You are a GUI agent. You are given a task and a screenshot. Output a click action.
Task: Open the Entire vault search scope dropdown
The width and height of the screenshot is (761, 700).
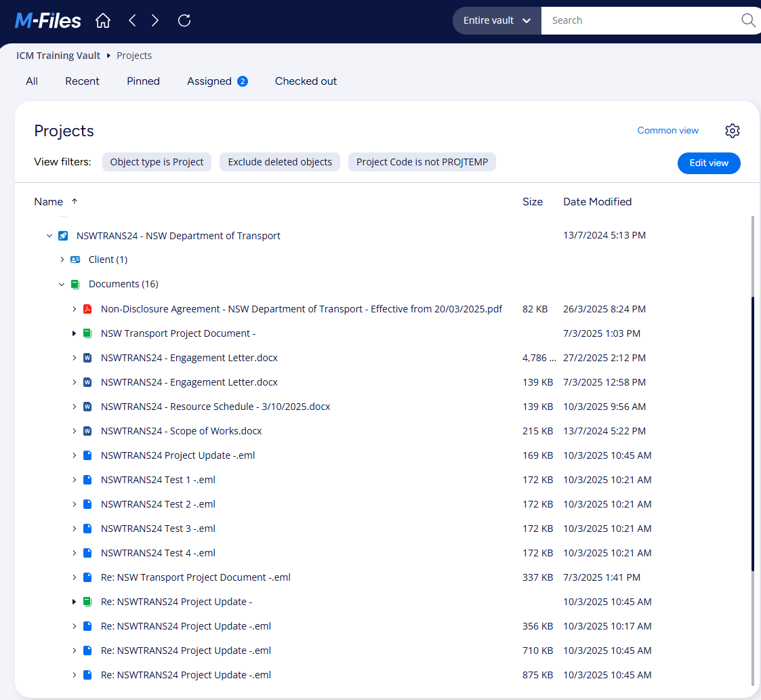497,20
